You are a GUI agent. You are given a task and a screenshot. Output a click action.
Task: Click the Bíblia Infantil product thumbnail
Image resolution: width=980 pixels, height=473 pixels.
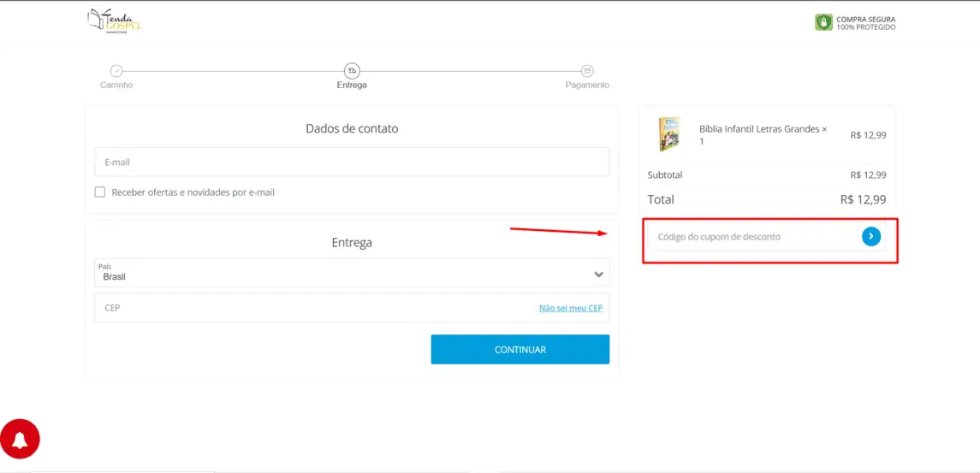pos(669,134)
